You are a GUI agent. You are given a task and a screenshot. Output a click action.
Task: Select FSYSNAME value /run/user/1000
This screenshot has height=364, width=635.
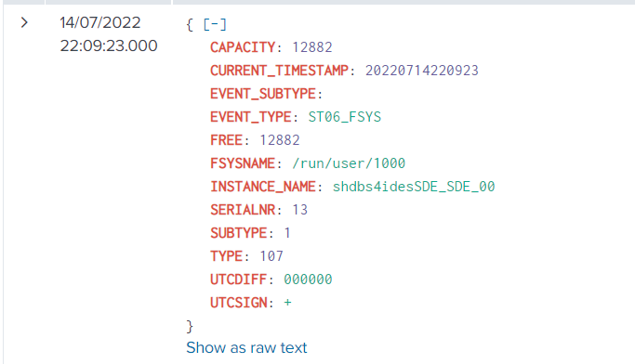click(349, 163)
